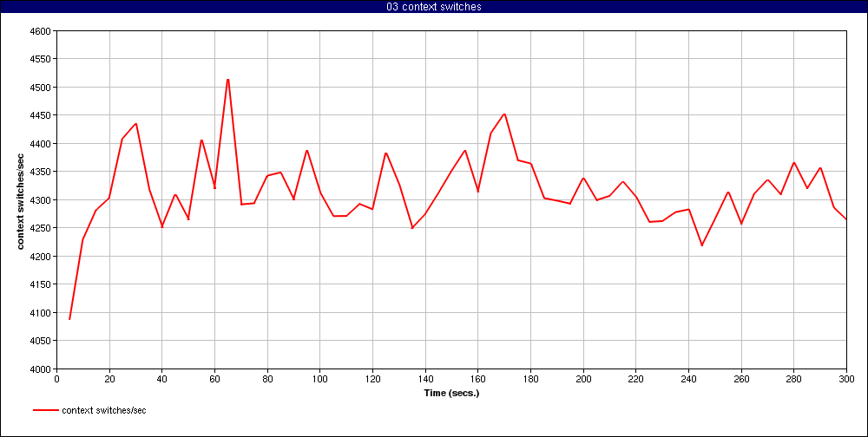Click the 40 x-axis tick label
The width and height of the screenshot is (868, 437).
pyautogui.click(x=161, y=379)
